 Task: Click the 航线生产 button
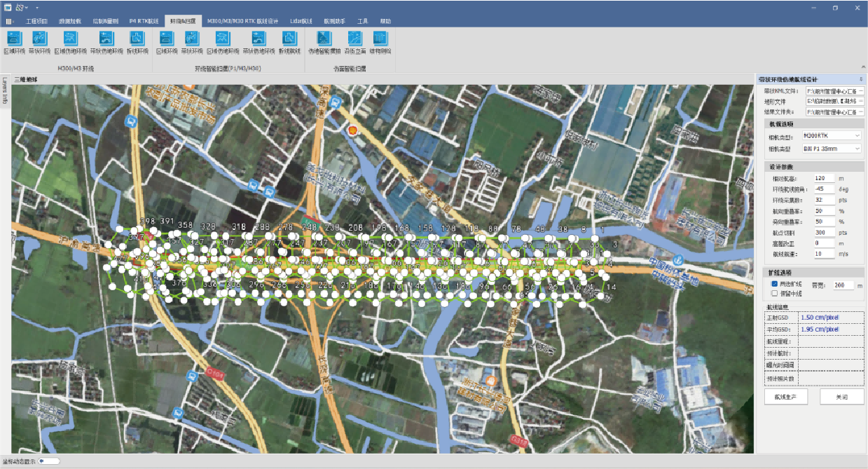point(786,397)
